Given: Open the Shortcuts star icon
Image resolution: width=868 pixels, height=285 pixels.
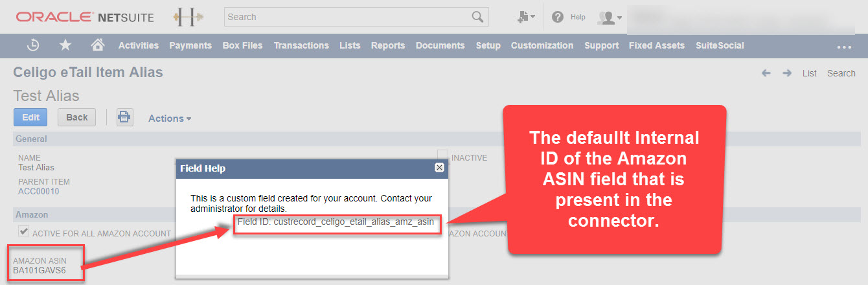Looking at the screenshot, I should [x=65, y=45].
